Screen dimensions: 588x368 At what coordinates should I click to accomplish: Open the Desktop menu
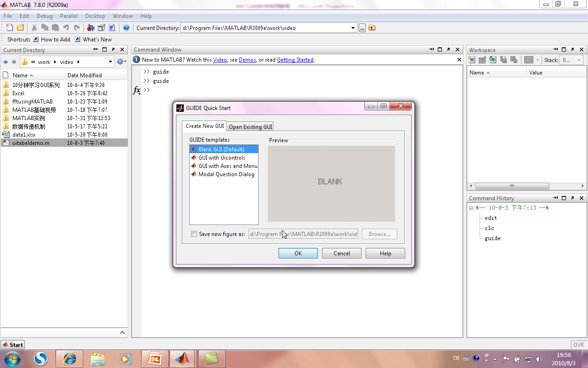pos(95,16)
